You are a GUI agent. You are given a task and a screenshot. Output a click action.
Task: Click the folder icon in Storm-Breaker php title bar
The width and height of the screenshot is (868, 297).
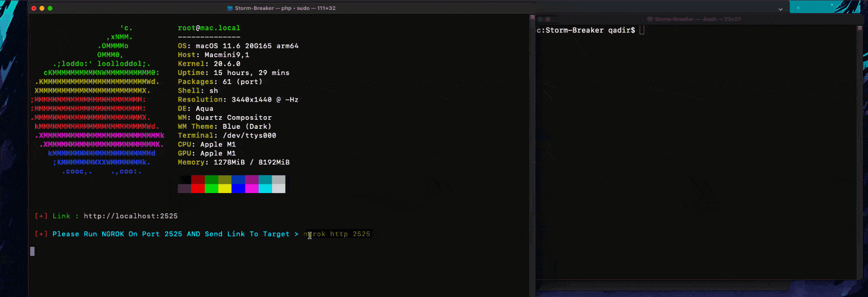(230, 8)
